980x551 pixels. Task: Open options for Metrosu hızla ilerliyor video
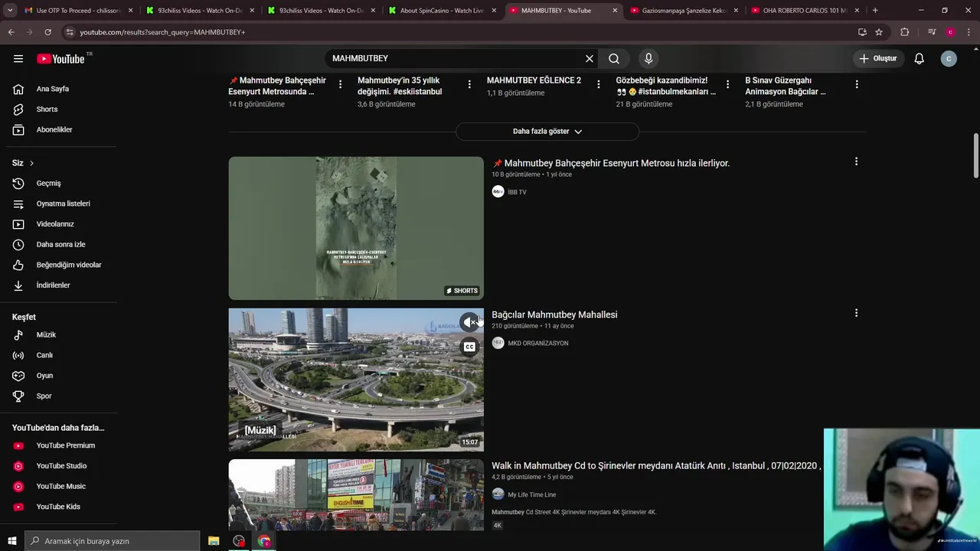(856, 161)
